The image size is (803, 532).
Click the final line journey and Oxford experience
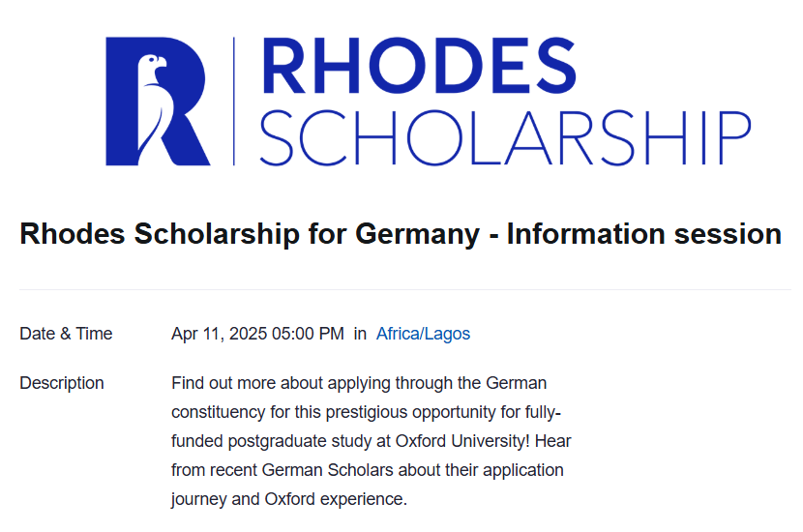pos(290,500)
